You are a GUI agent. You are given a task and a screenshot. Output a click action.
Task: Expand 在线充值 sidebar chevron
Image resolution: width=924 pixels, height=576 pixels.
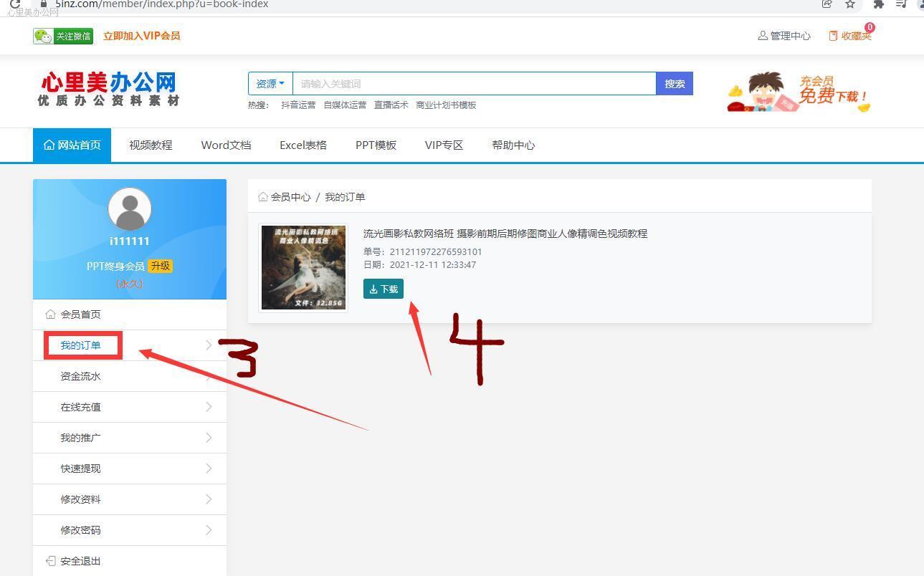pos(209,407)
